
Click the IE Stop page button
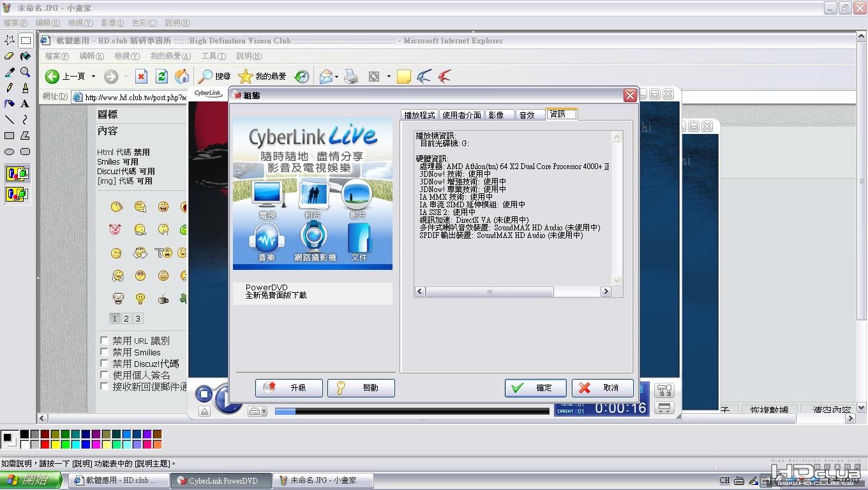coord(141,77)
